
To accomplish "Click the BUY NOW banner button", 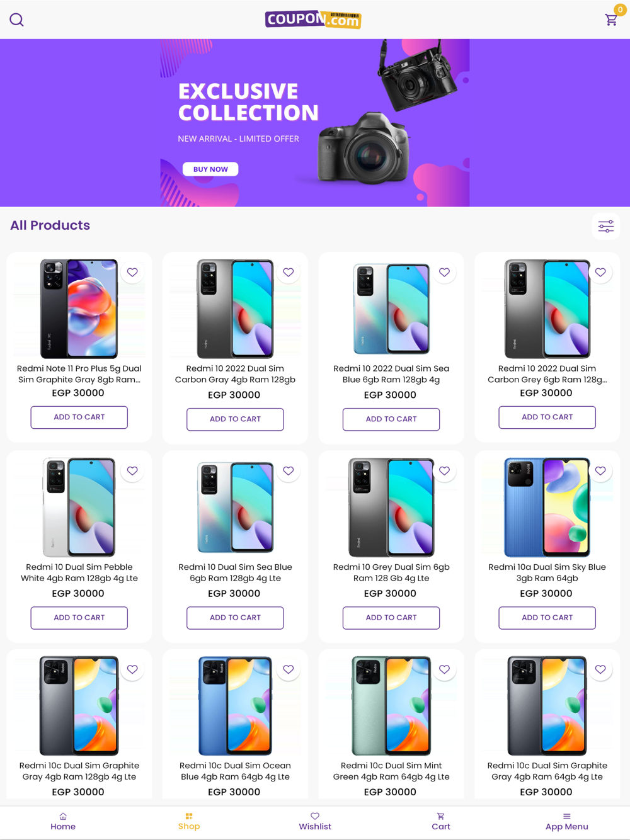I will [x=210, y=169].
